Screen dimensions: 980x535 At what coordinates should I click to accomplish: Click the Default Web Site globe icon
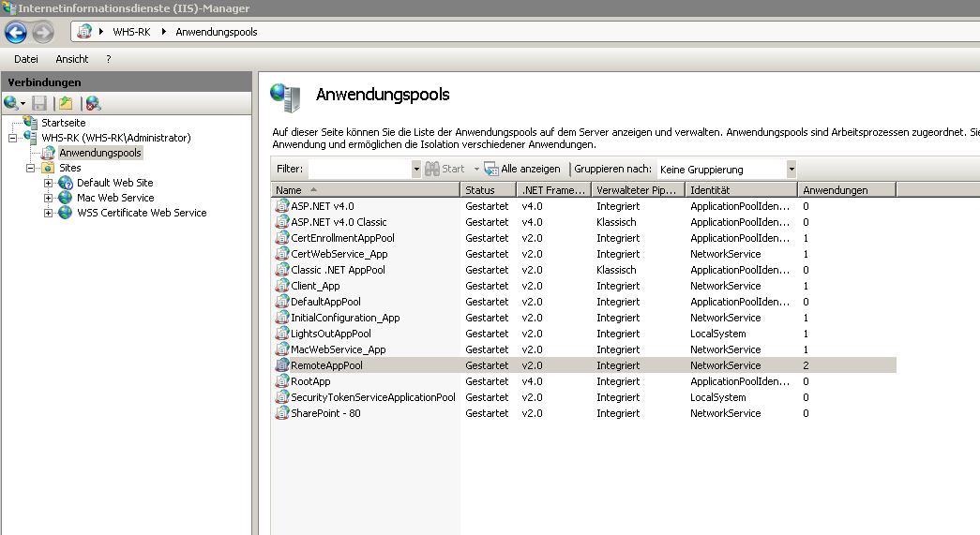click(66, 183)
